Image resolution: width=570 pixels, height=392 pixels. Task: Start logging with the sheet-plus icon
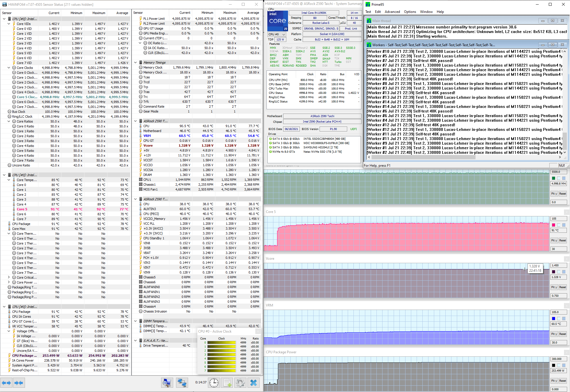click(227, 383)
